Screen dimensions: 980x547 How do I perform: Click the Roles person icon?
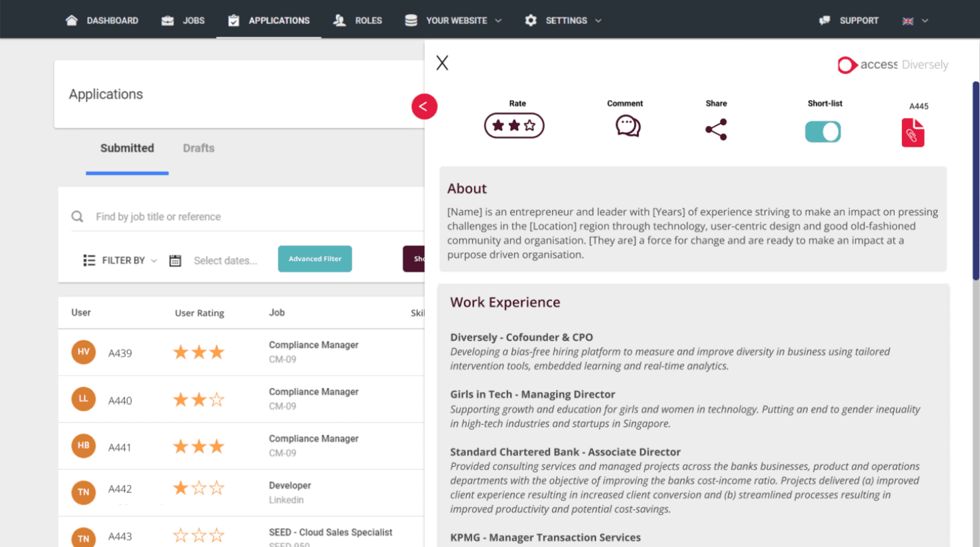click(x=339, y=21)
